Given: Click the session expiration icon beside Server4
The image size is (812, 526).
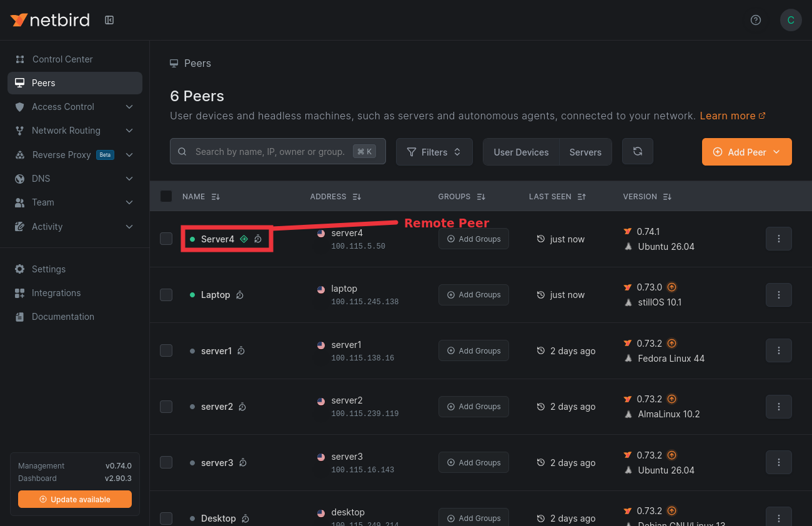Looking at the screenshot, I should (x=258, y=239).
